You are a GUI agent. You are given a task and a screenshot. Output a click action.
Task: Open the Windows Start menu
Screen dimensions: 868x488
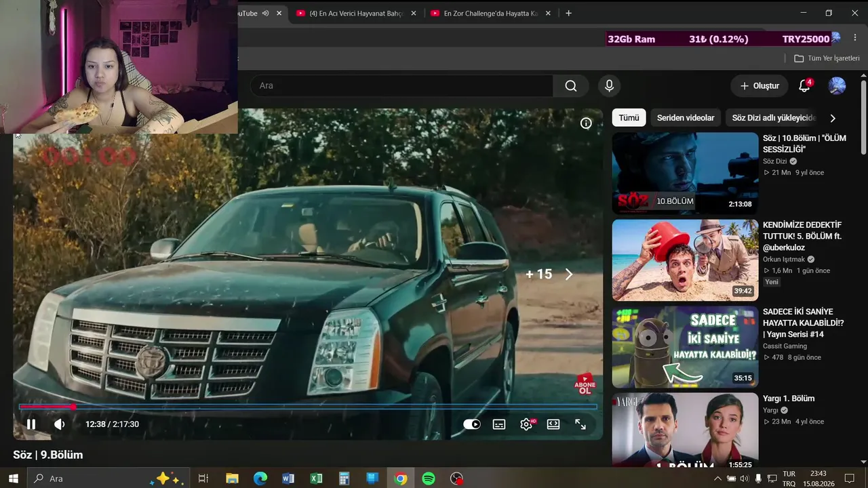[x=14, y=479]
